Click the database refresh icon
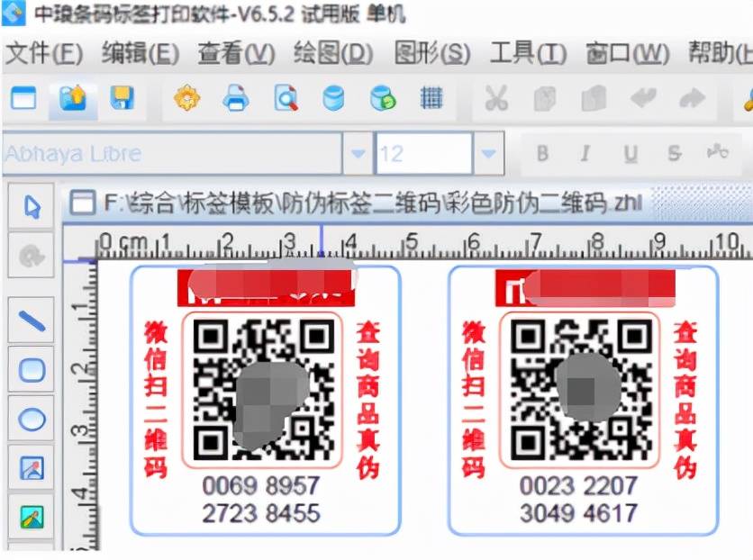 point(383,98)
